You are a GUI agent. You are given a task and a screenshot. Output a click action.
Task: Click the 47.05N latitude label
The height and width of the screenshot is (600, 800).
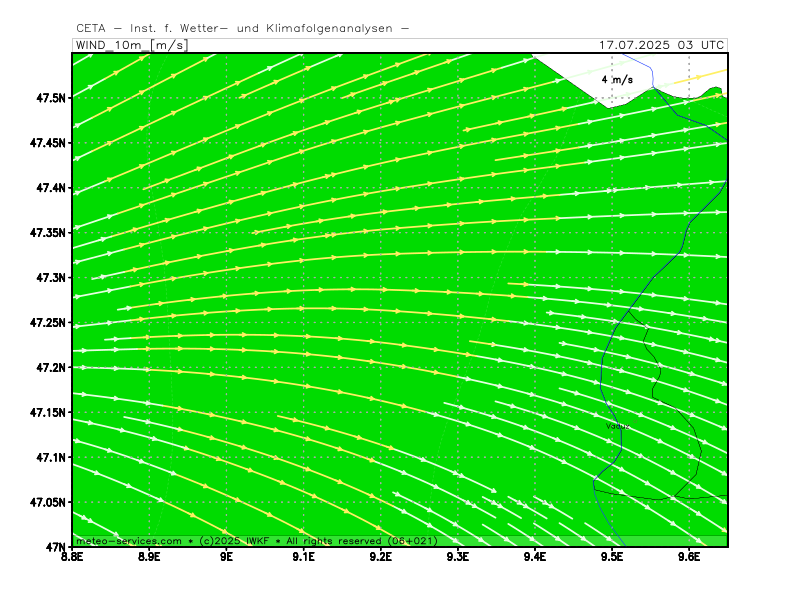click(48, 502)
